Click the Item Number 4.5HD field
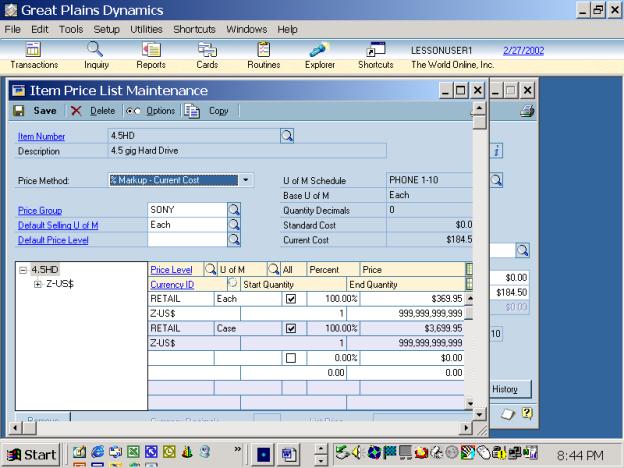Image resolution: width=624 pixels, height=468 pixels. pos(194,136)
